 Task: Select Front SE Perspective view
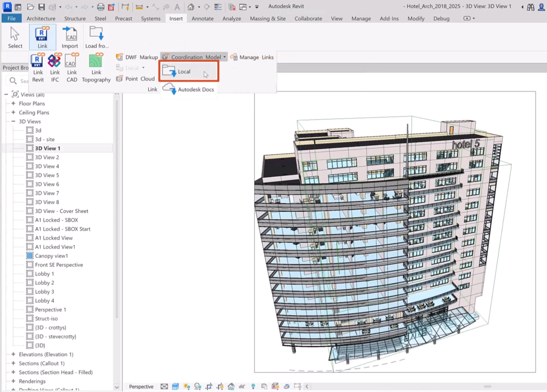tap(59, 265)
